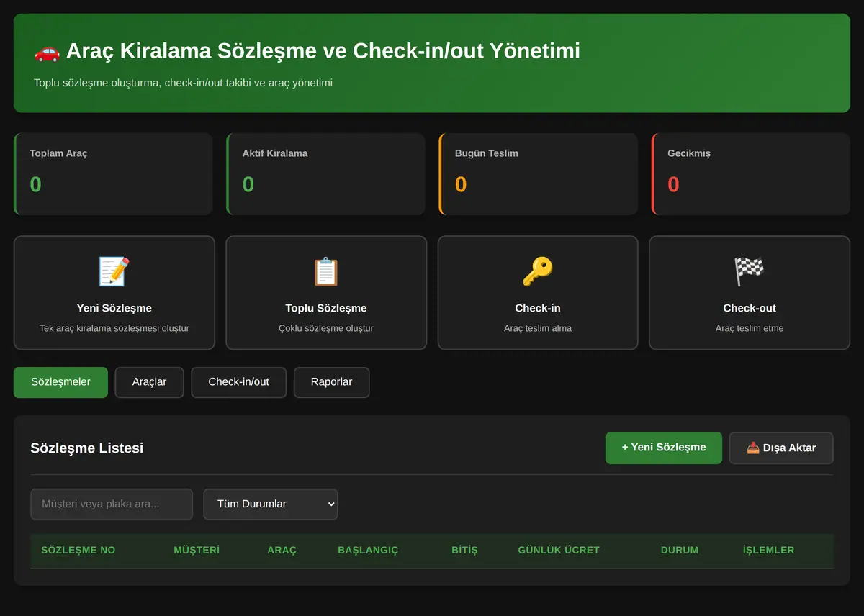Click 'Araç teslim etme' description text

point(750,328)
